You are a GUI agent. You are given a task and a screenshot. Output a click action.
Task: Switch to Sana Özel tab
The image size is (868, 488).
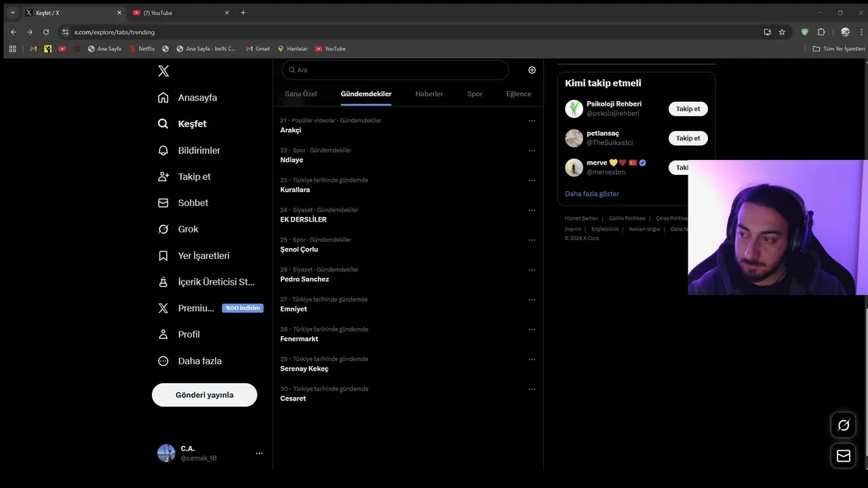pos(300,94)
